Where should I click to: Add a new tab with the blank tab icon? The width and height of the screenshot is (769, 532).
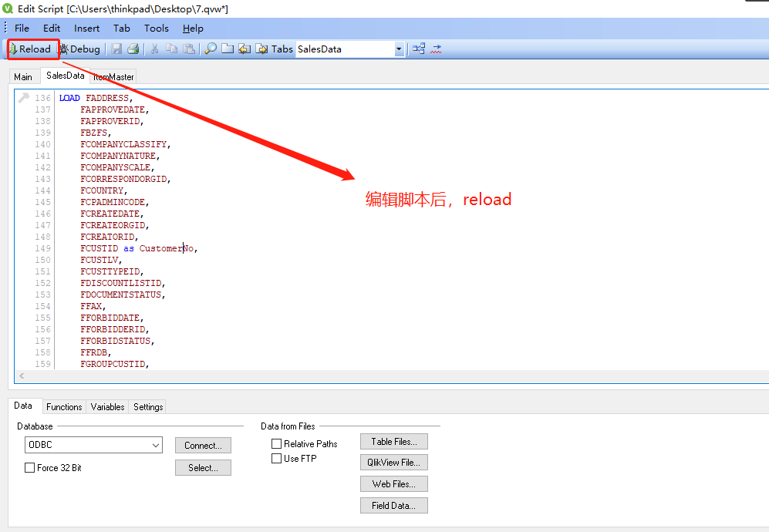[x=227, y=49]
